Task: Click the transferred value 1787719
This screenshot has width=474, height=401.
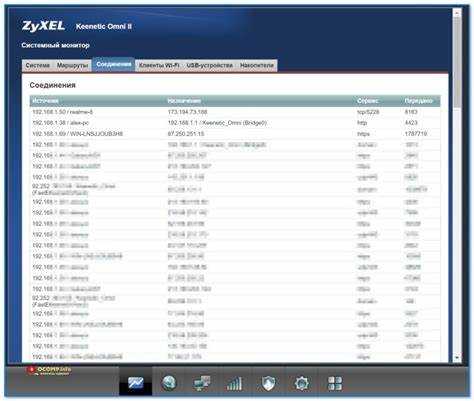Action: 415,134
